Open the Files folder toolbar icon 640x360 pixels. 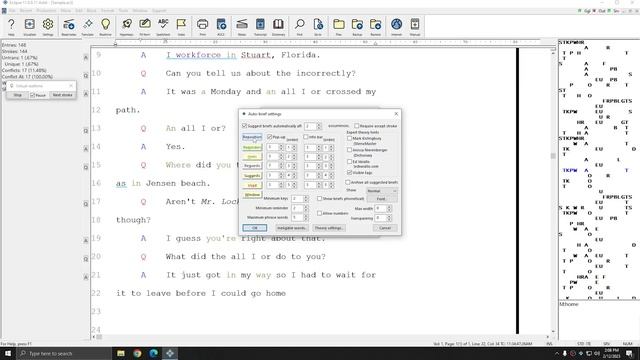point(339,27)
